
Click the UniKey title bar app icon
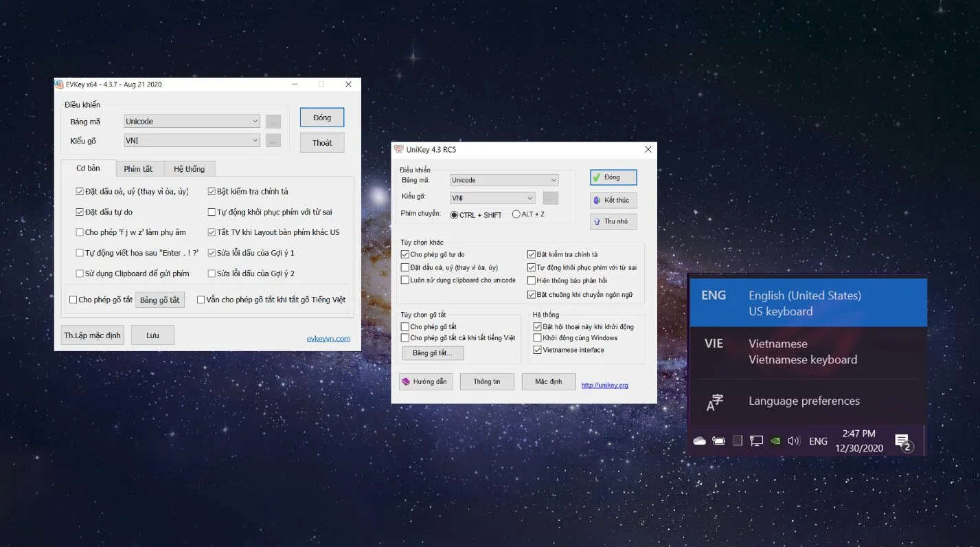coord(398,149)
